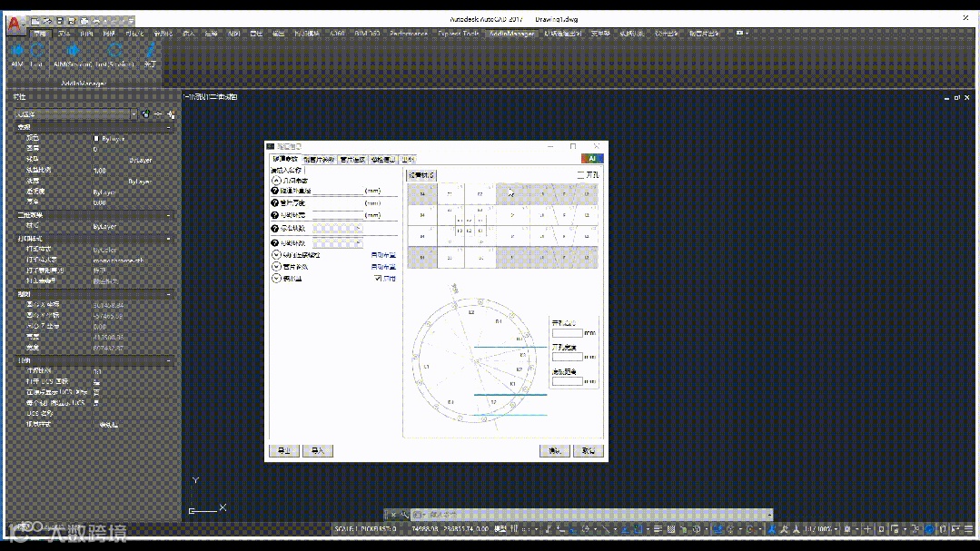Click the Last(Session) refresh icon
This screenshot has width=980, height=551.
[x=115, y=50]
